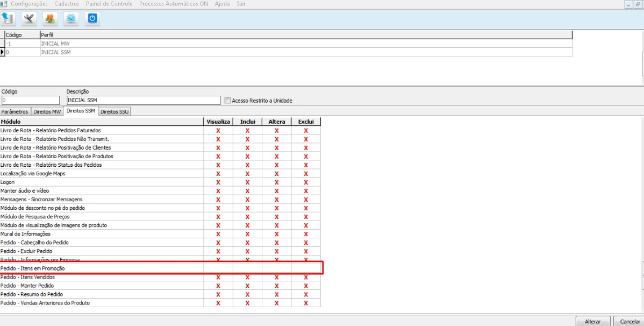The image size is (644, 326).
Task: Toggle Visualiza cell for Pedido - Itens em Promoção
Action: pos(218,268)
